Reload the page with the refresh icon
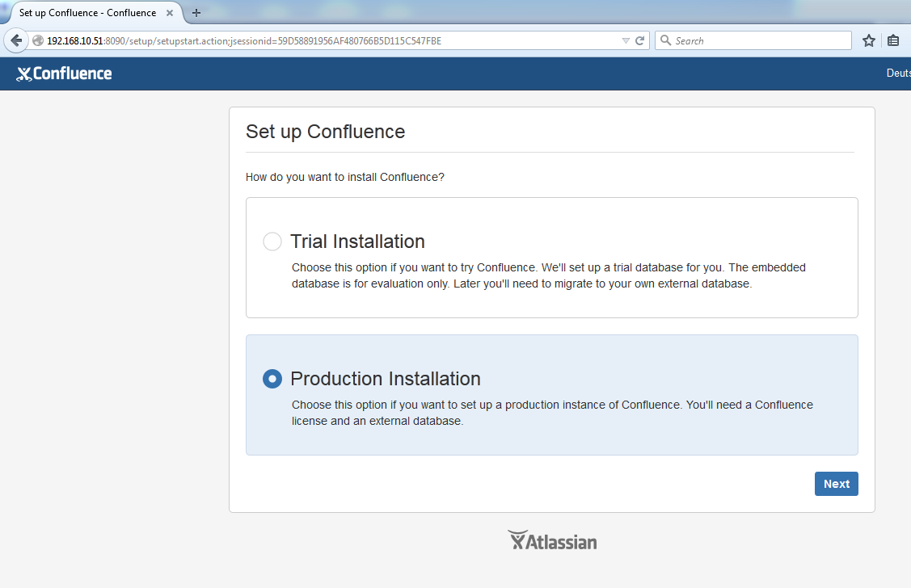 point(639,40)
